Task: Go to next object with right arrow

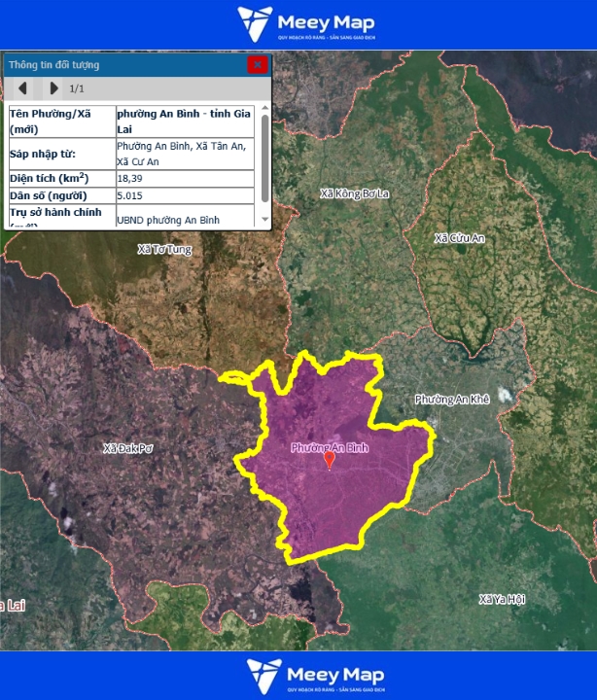Action: 53,88
